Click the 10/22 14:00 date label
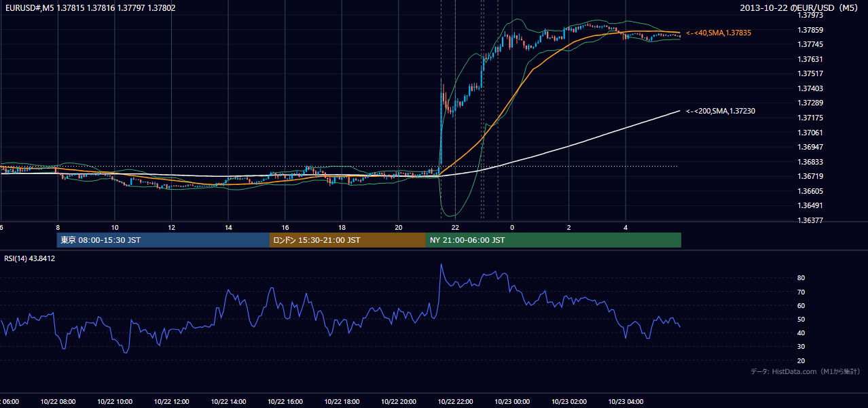Viewport: 868px width, 408px height. 228,401
